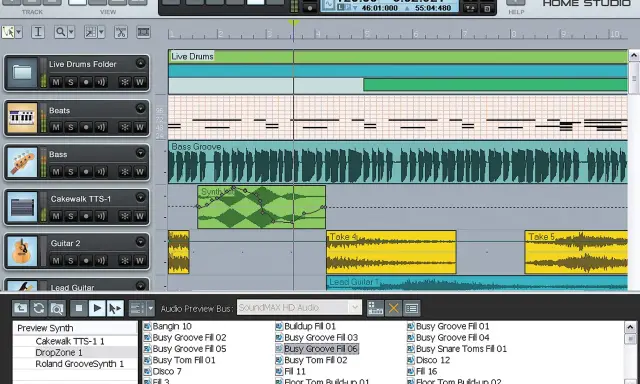This screenshot has width=640, height=384.
Task: Open the Smart tool options arrow
Action: click(x=19, y=32)
